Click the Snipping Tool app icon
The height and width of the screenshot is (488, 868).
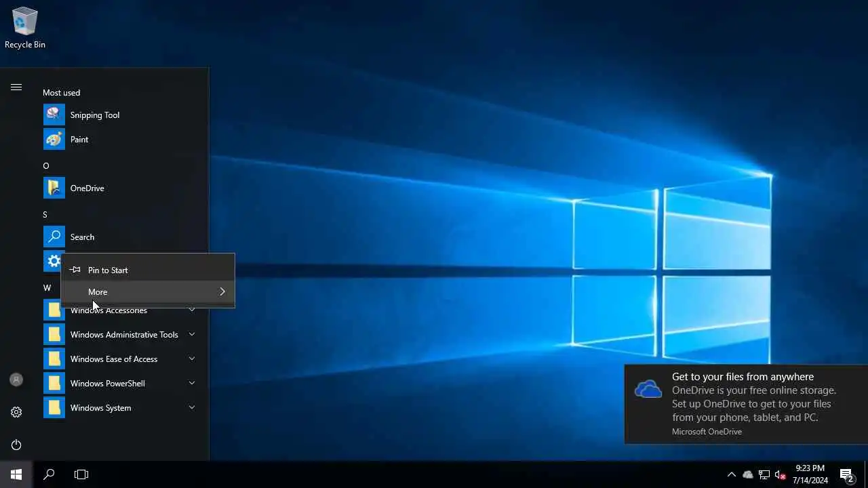click(x=54, y=115)
